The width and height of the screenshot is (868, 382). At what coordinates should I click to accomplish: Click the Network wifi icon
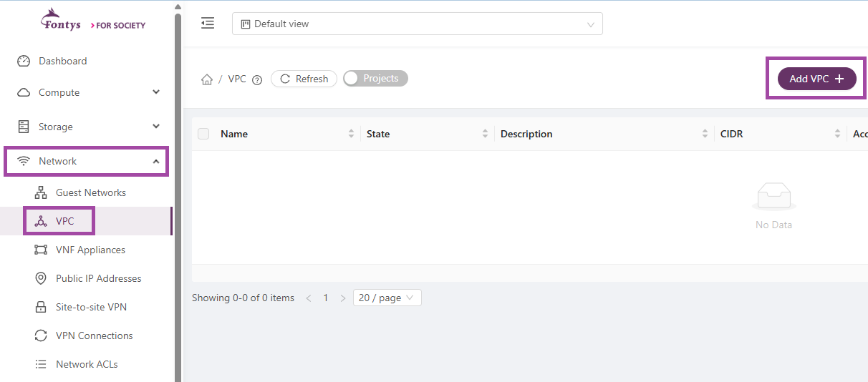[x=24, y=162]
